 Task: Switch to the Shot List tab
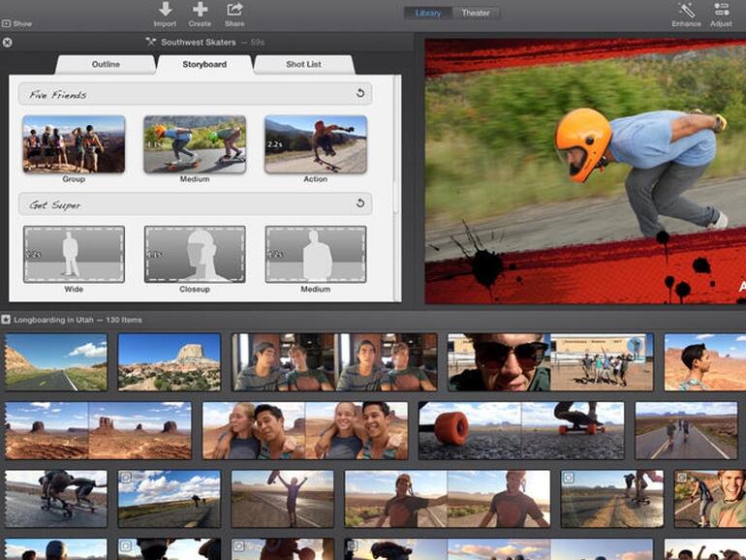(305, 65)
